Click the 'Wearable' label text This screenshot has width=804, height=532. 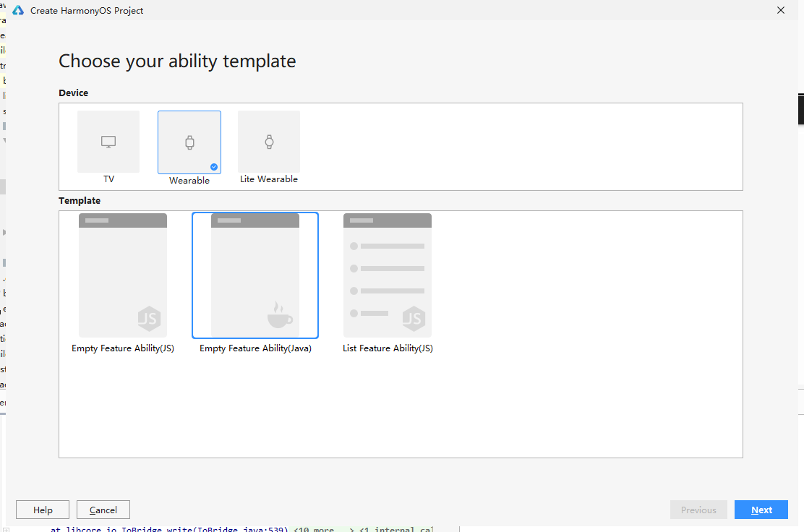click(x=189, y=181)
